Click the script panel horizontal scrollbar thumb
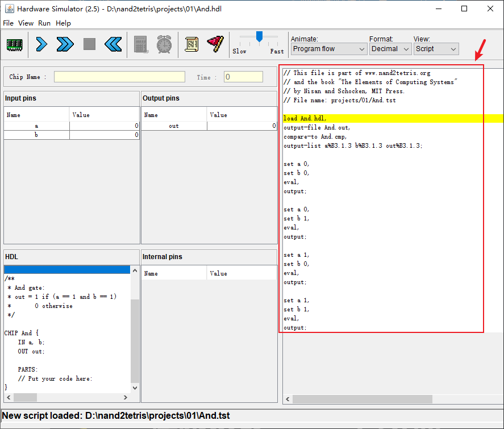This screenshot has height=429, width=504. pyautogui.click(x=363, y=399)
